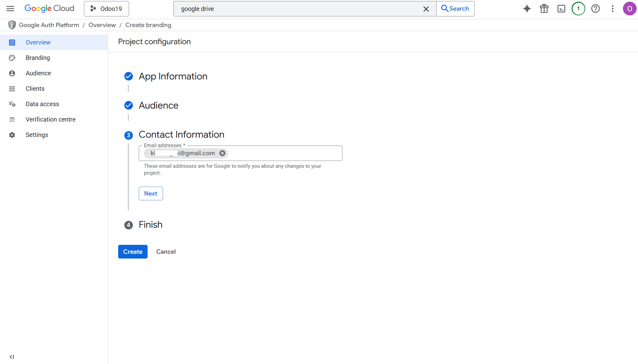This screenshot has height=364, width=638.
Task: Open the Odoo19 project selector
Action: tap(106, 9)
